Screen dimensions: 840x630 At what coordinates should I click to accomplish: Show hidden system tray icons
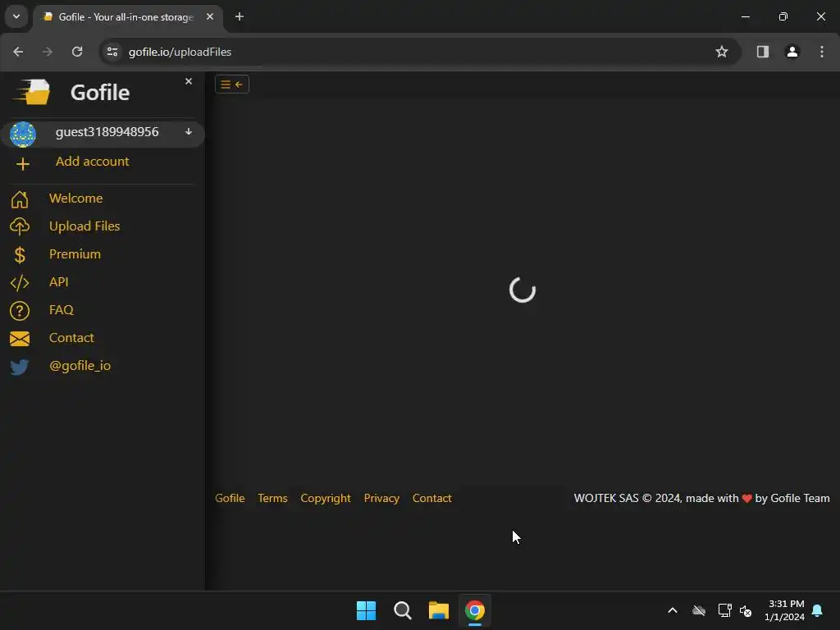coord(673,610)
